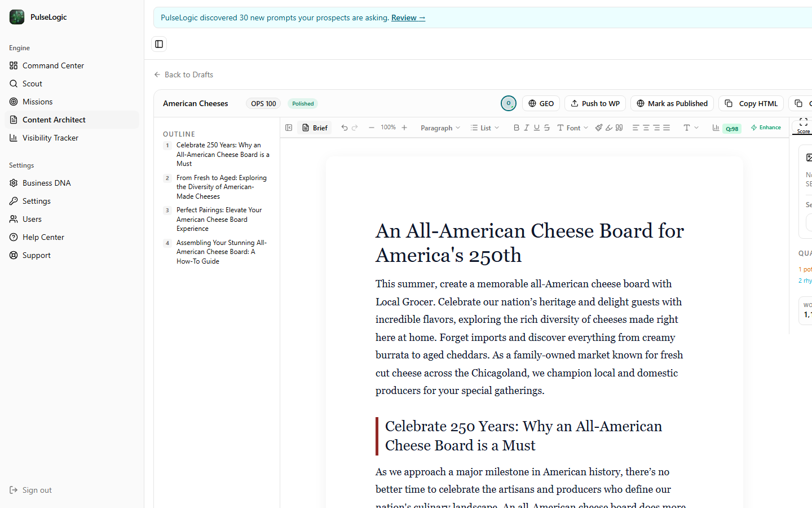The image size is (812, 508).
Task: Align text right
Action: (656, 128)
